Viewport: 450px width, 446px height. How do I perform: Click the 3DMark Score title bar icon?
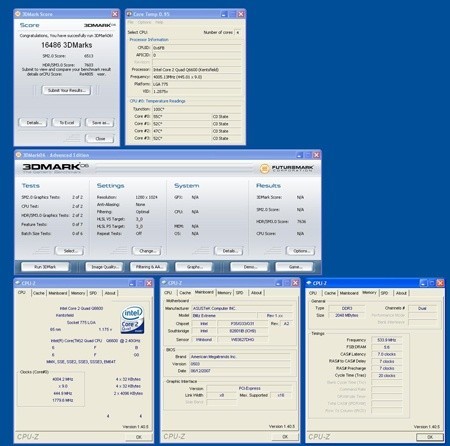click(18, 14)
